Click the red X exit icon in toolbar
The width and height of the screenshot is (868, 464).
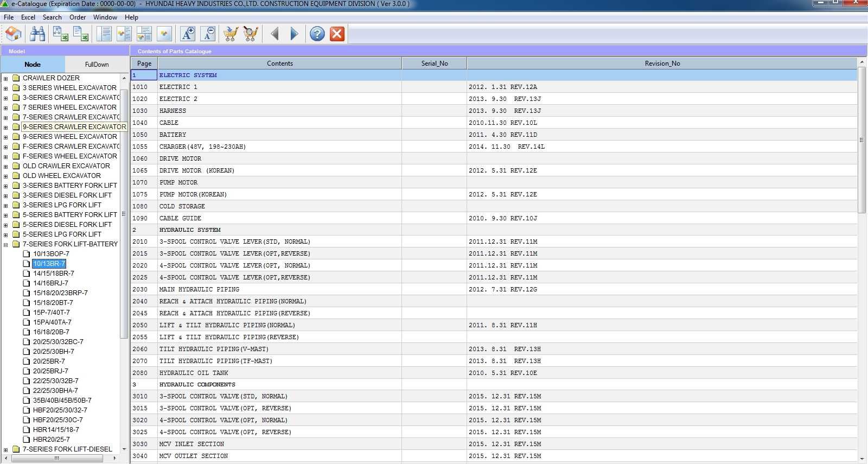[x=337, y=34]
